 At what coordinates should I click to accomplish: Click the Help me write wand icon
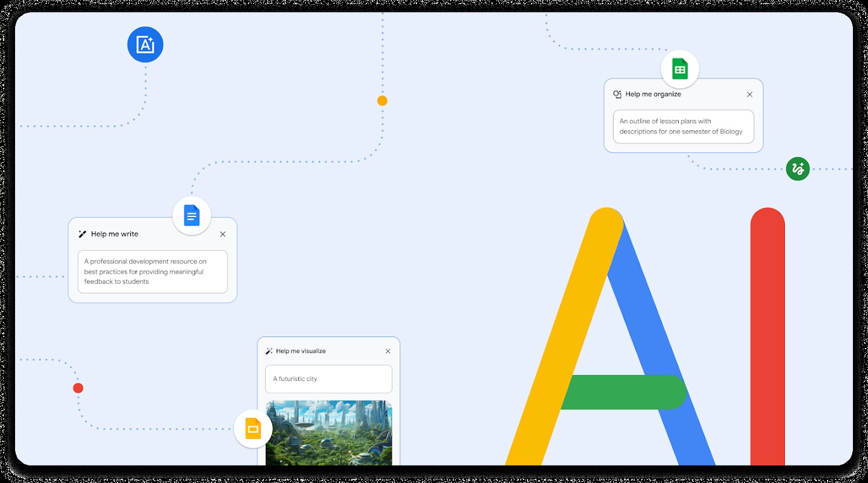click(83, 234)
